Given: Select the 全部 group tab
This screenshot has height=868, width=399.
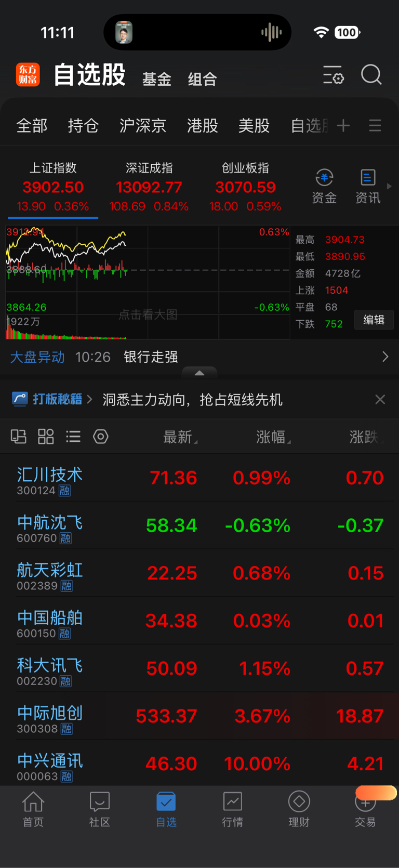Looking at the screenshot, I should pyautogui.click(x=32, y=125).
